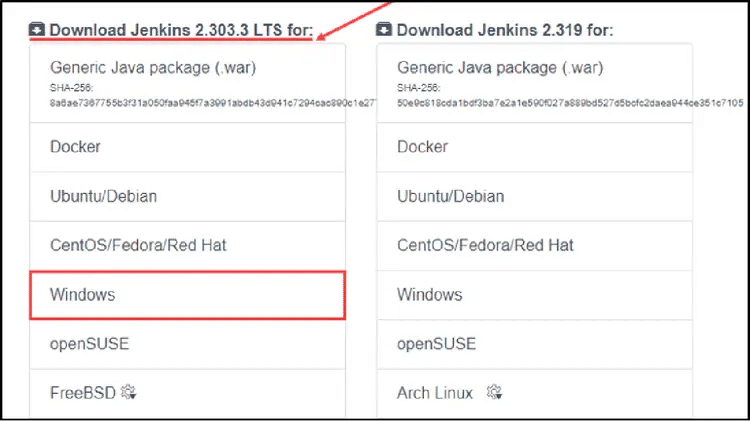Click the download icon beside Jenkins 2.303.3 LTS heading
Screen dimensions: 750x421
(x=37, y=30)
